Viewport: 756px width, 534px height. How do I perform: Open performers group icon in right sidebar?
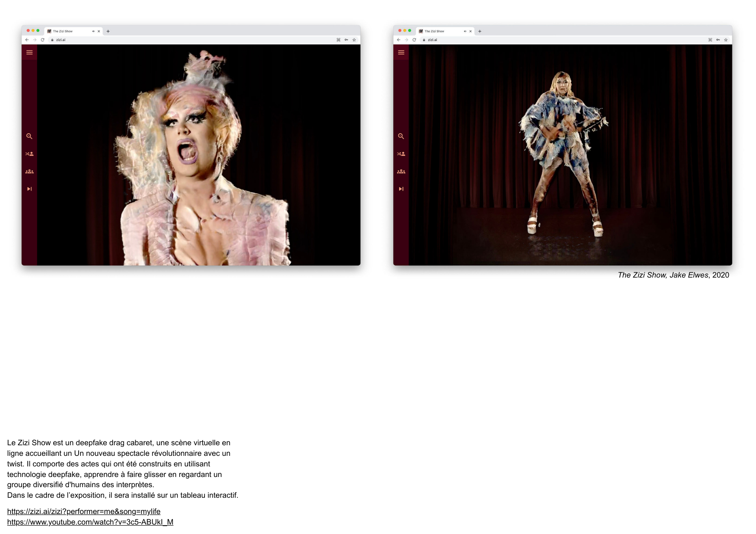401,172
